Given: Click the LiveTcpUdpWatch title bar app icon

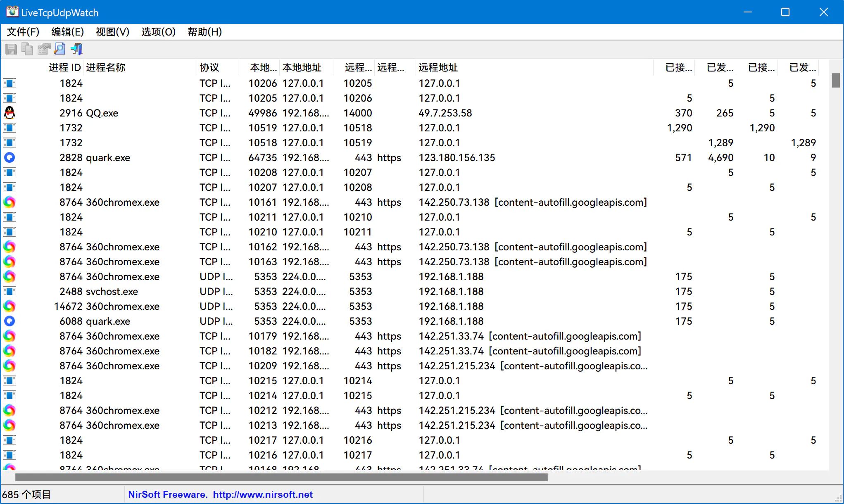Looking at the screenshot, I should point(12,12).
